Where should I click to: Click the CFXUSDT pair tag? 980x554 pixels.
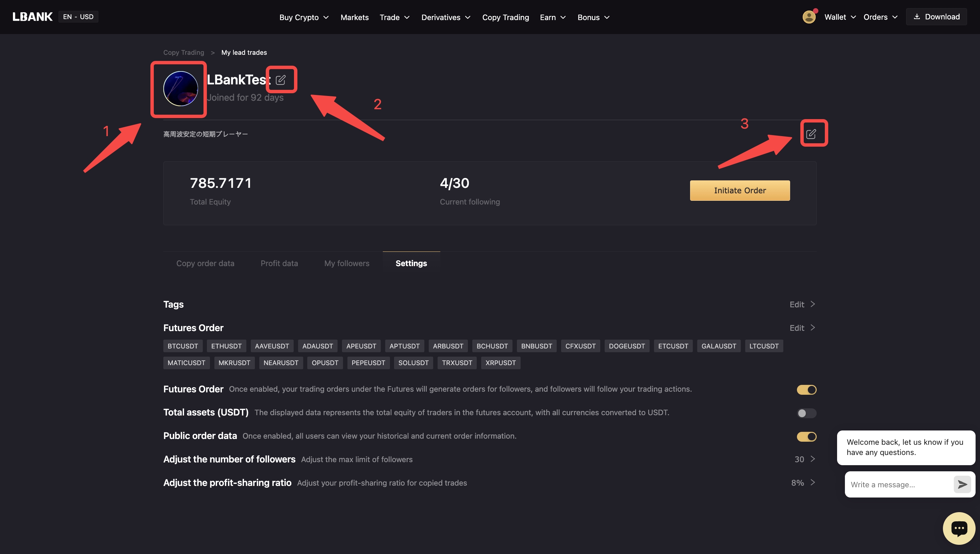[580, 346]
